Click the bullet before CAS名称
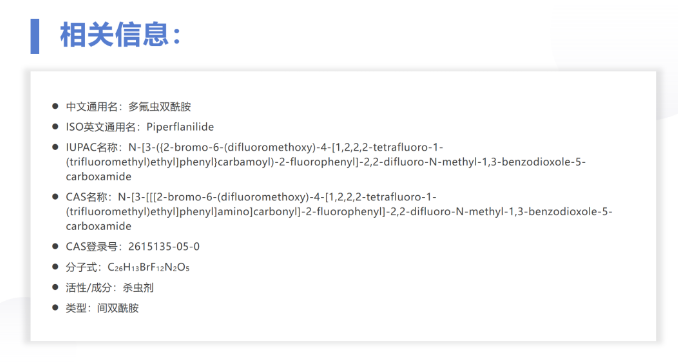The height and width of the screenshot is (363, 678). (55, 197)
